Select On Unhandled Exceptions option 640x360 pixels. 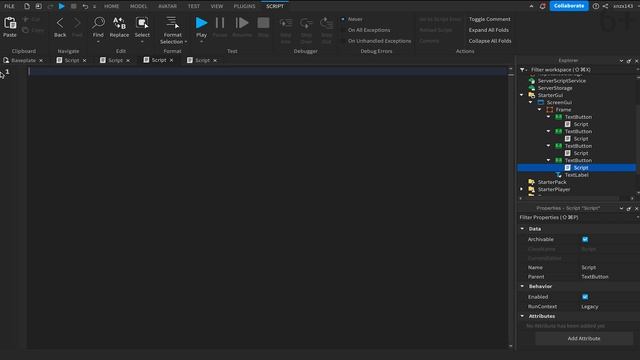click(376, 41)
